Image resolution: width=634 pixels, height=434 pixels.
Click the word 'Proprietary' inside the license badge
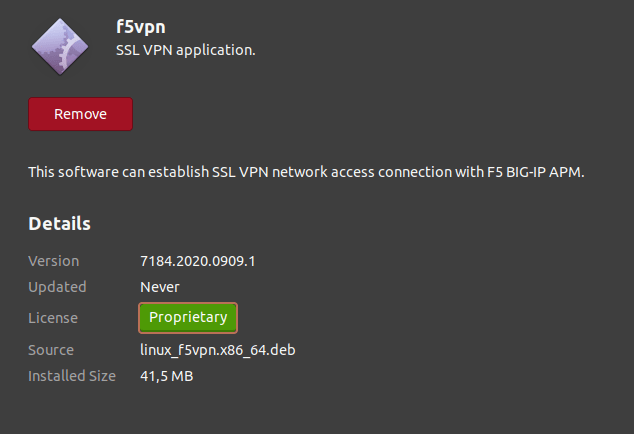pos(188,318)
